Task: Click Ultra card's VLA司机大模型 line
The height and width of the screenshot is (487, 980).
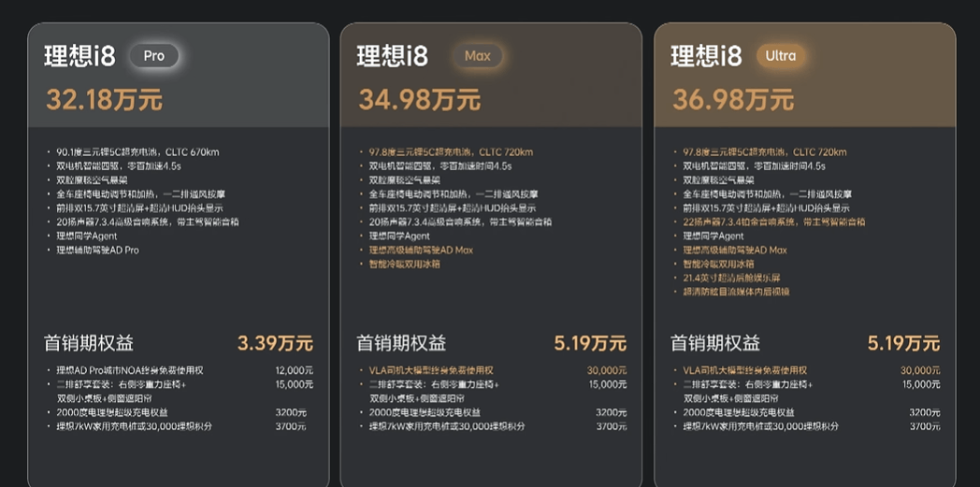Action: 745,370
